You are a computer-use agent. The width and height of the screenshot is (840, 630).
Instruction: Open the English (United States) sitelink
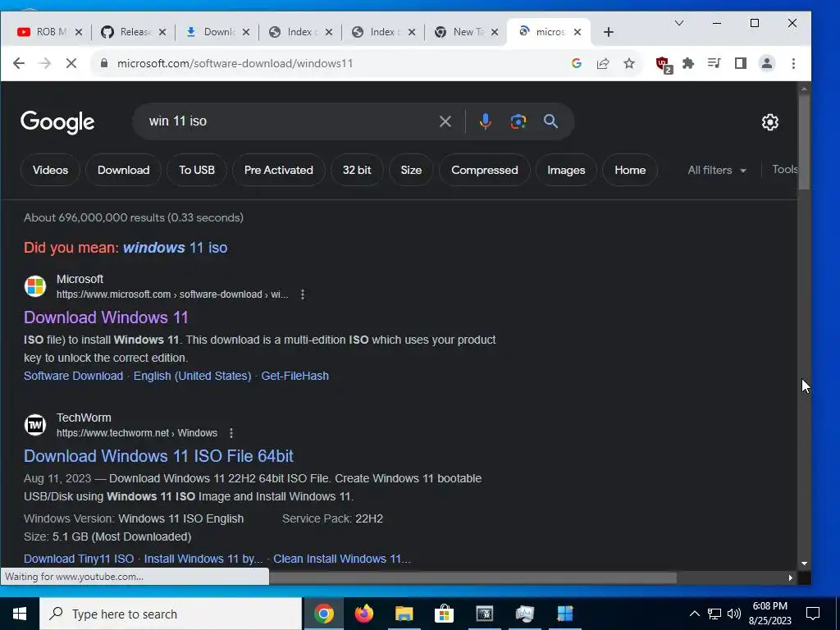tap(192, 376)
